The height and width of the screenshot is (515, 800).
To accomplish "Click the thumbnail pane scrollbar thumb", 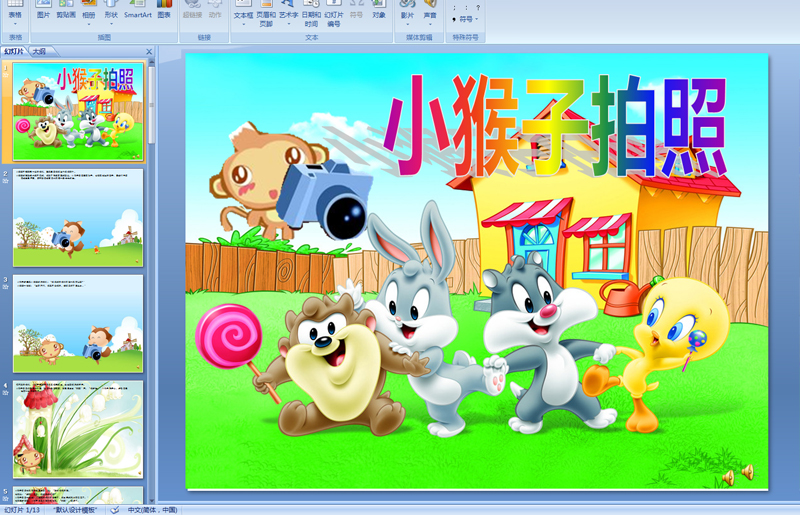I will pos(152,105).
